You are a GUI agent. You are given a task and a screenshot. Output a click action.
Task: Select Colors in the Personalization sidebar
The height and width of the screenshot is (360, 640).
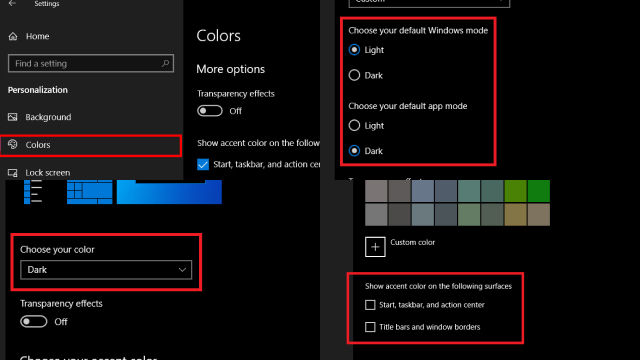point(91,145)
